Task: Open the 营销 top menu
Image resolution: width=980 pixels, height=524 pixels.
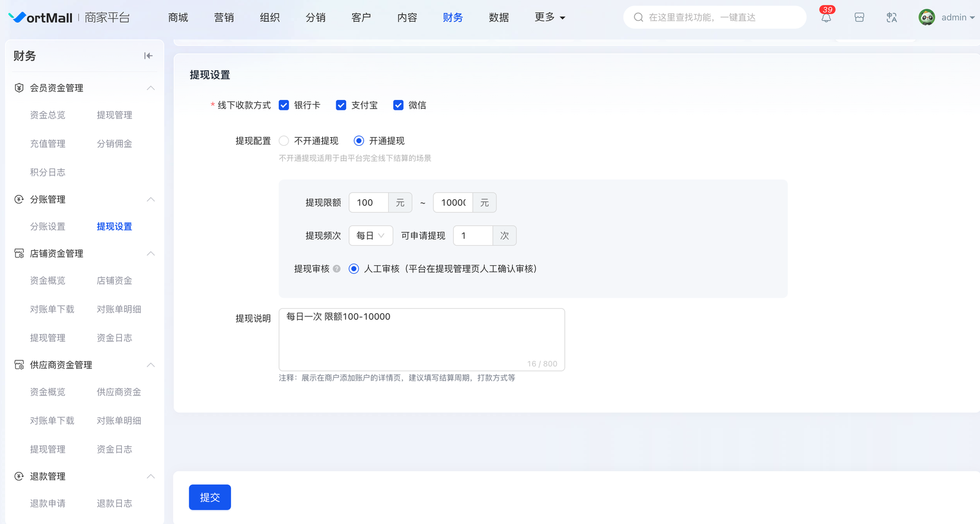Action: pos(224,17)
